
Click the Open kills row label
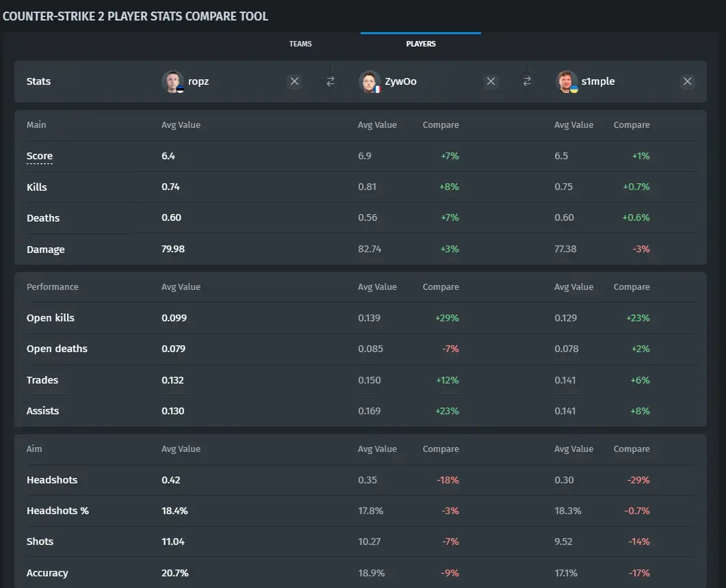coord(51,318)
